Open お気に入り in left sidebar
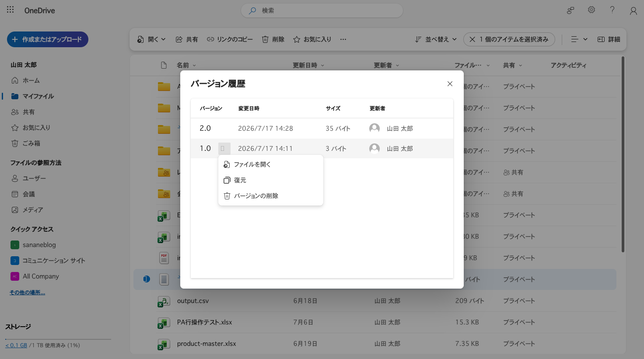644x359 pixels. point(31,128)
